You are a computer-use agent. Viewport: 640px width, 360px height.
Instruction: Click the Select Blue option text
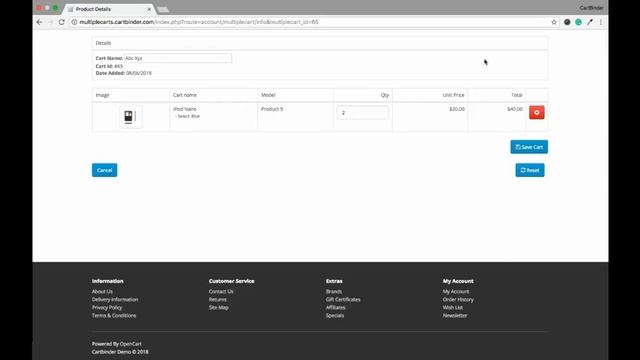click(x=188, y=116)
